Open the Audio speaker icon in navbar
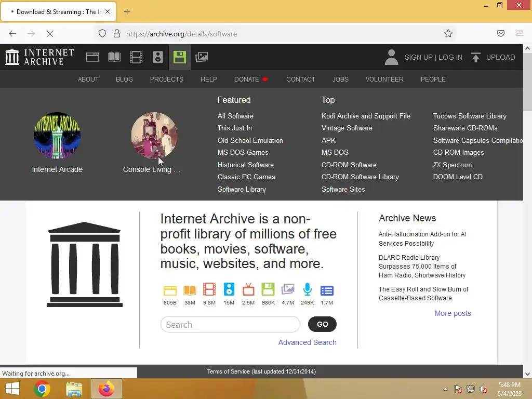Image resolution: width=532 pixels, height=399 pixels. point(158,57)
